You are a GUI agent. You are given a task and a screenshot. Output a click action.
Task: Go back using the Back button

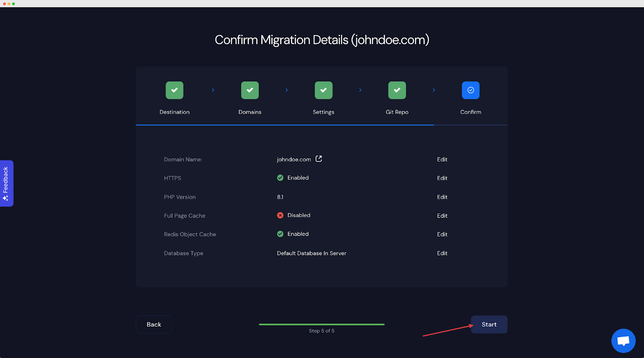point(154,325)
